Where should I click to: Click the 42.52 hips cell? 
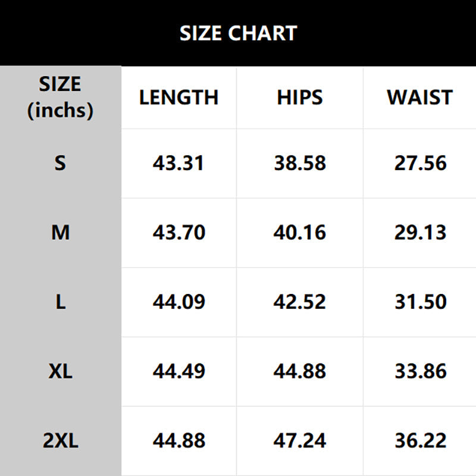300,302
